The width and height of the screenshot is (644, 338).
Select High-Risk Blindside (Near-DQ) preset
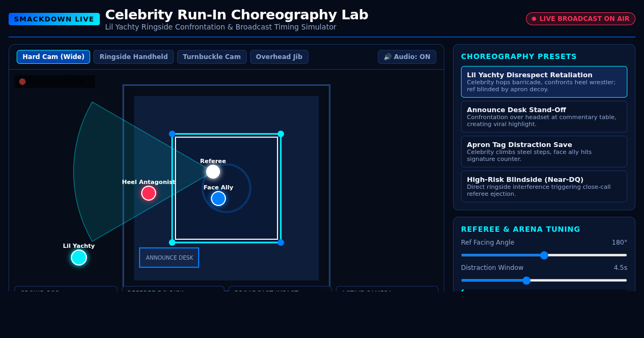[x=544, y=186]
